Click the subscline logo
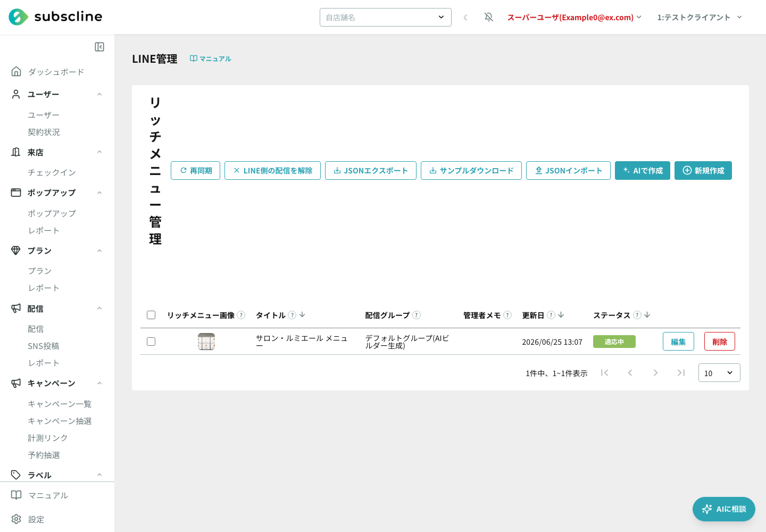This screenshot has width=766, height=532. coord(55,17)
